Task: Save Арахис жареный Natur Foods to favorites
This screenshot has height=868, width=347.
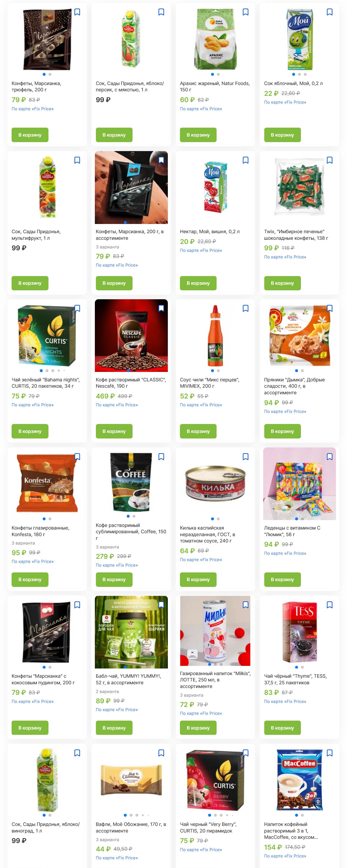Action: pos(246,12)
